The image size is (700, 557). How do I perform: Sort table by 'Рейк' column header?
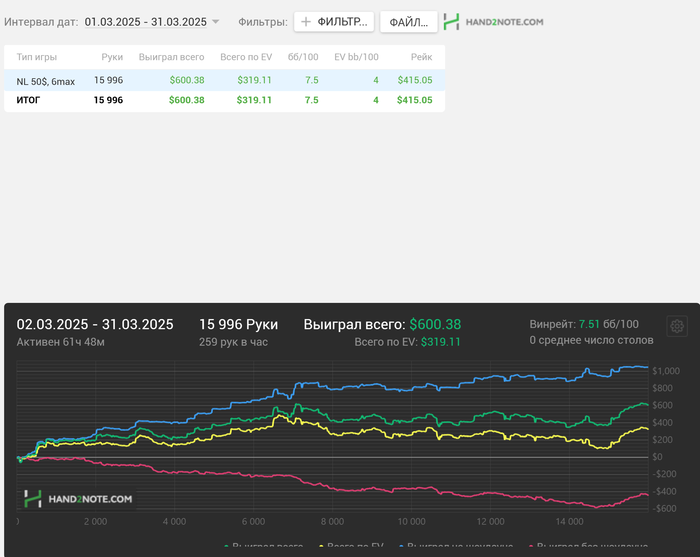click(x=421, y=57)
